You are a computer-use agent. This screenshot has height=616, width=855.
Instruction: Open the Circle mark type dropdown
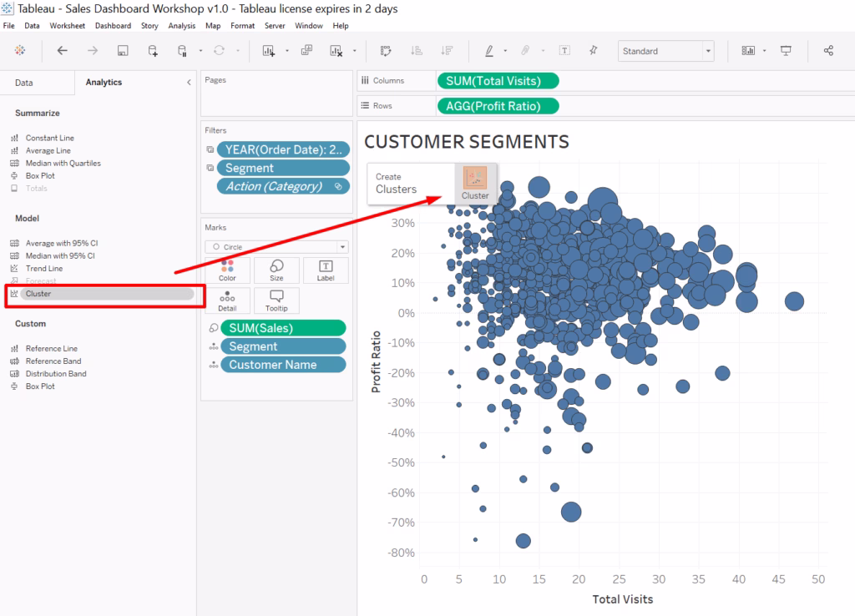click(276, 247)
